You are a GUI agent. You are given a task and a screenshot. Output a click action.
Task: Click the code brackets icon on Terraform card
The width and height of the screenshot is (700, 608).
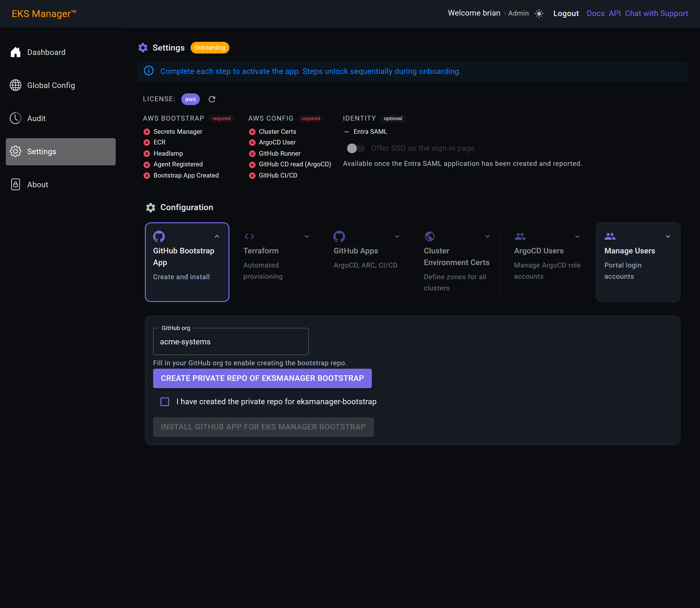249,236
